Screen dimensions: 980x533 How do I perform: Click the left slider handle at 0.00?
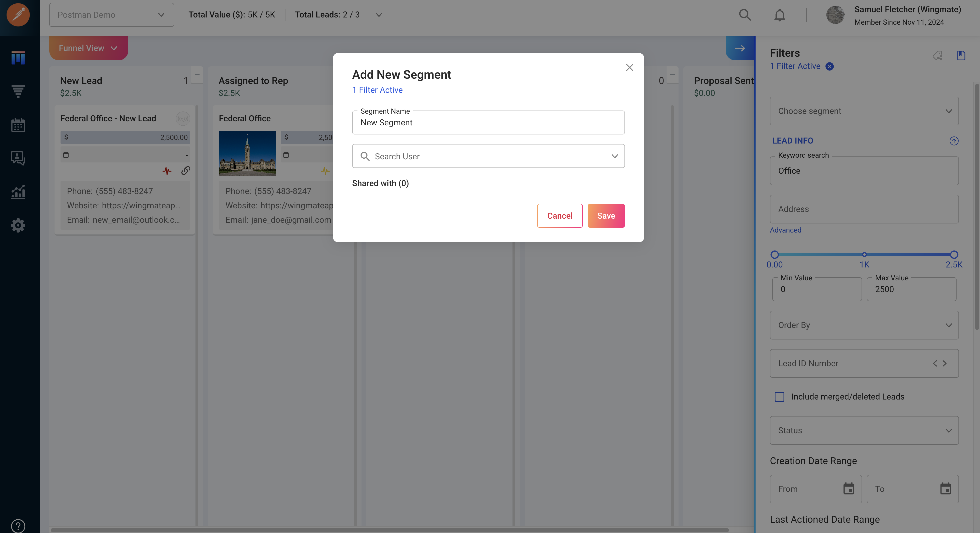pyautogui.click(x=774, y=255)
